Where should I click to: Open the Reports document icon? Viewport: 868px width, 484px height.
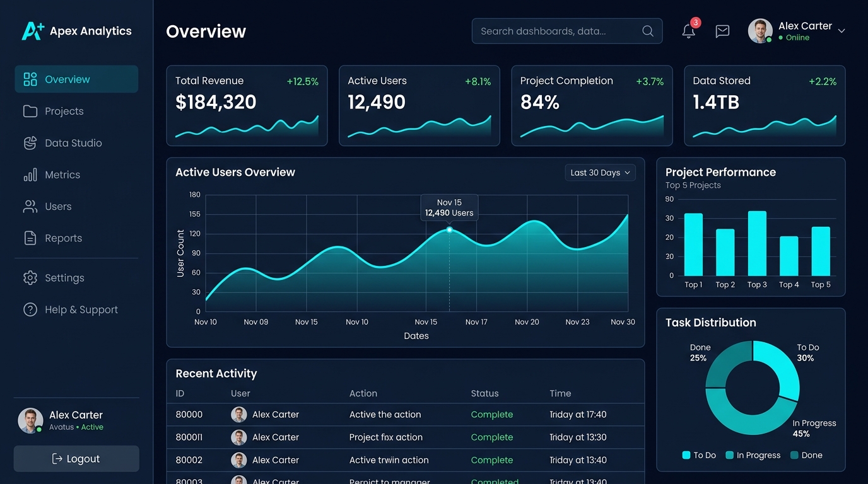coord(30,238)
